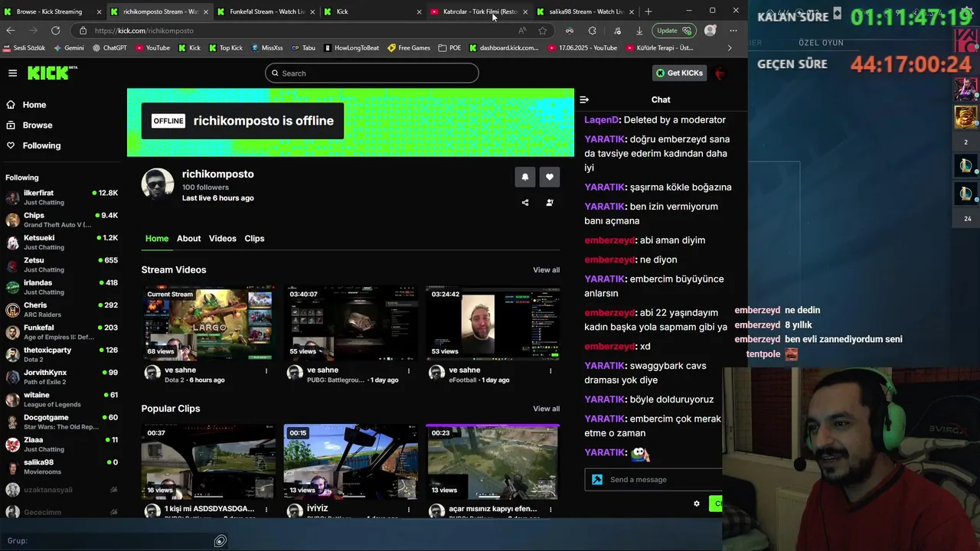
Task: Open witaine League of Legends channel
Action: (61, 399)
